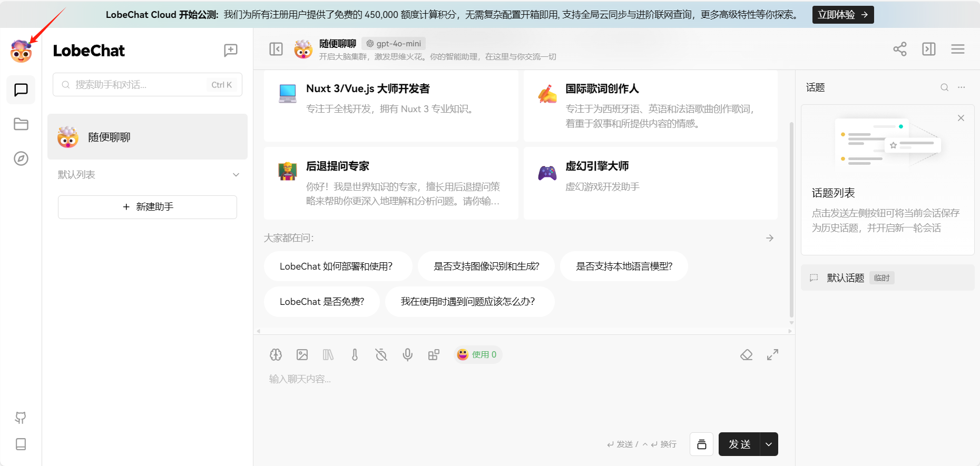
Task: Open the files folder icon in sidebar
Action: 21,124
